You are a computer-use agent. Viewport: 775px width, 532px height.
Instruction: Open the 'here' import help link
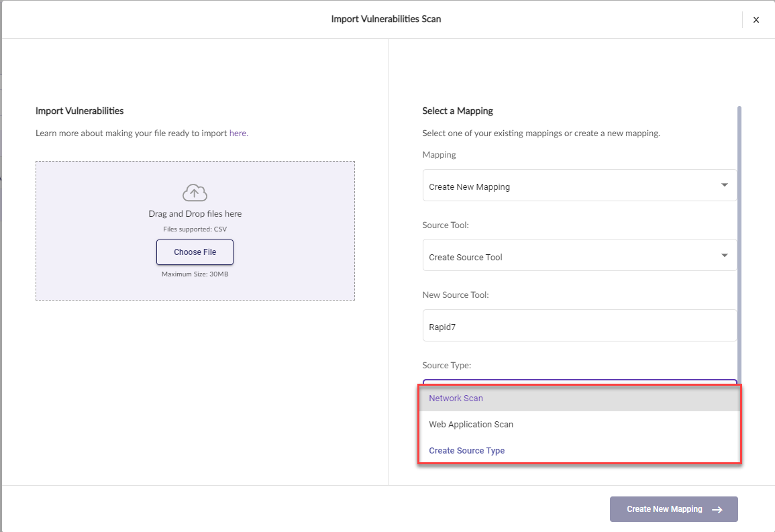pos(238,134)
